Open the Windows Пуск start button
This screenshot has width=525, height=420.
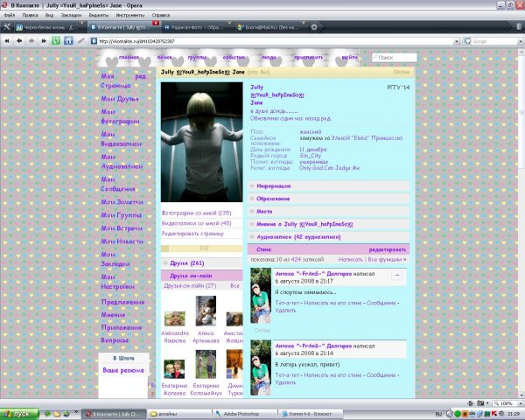[19, 414]
